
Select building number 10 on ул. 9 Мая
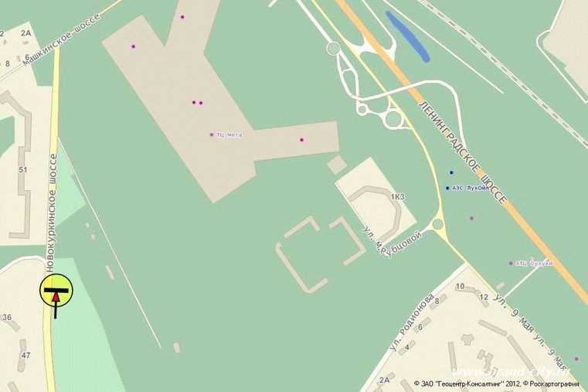(x=461, y=286)
